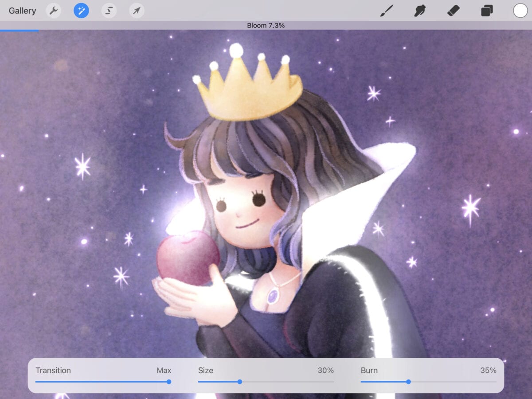Open the Actions wrench menu
This screenshot has width=532, height=399.
[53, 10]
